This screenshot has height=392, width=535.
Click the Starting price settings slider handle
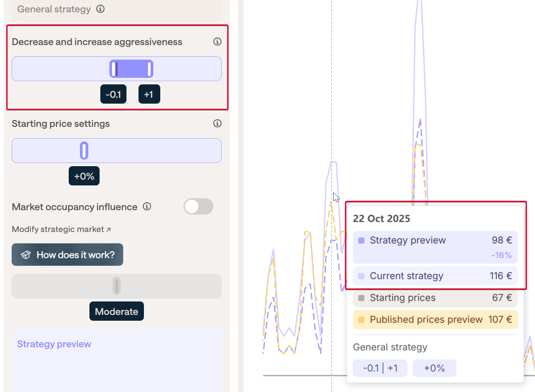pyautogui.click(x=84, y=151)
